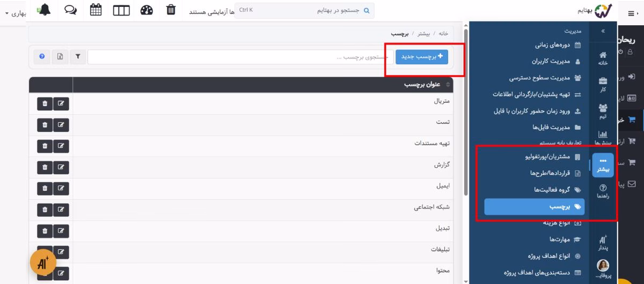The height and width of the screenshot is (284, 644).
Task: Open تهیه پشتیبان/بازگردانی اطلاعات menu item
Action: 537,94
